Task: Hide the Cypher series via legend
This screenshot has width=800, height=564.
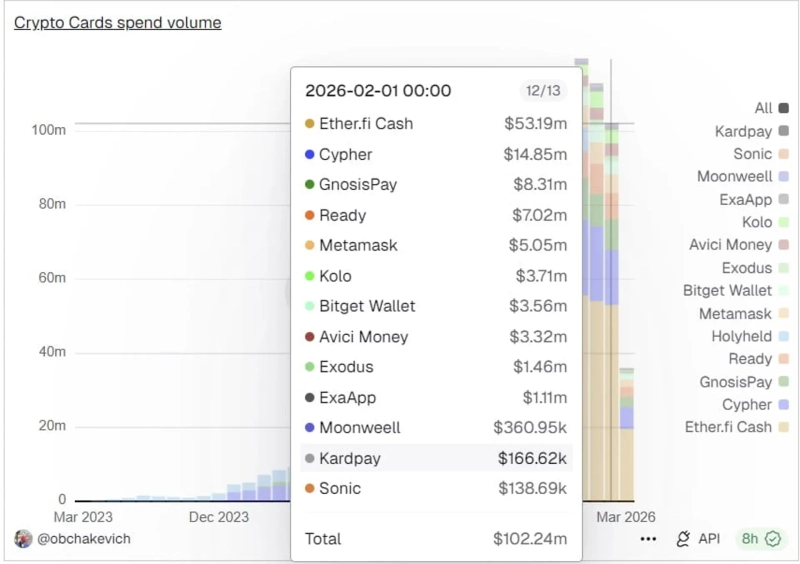Action: point(746,405)
